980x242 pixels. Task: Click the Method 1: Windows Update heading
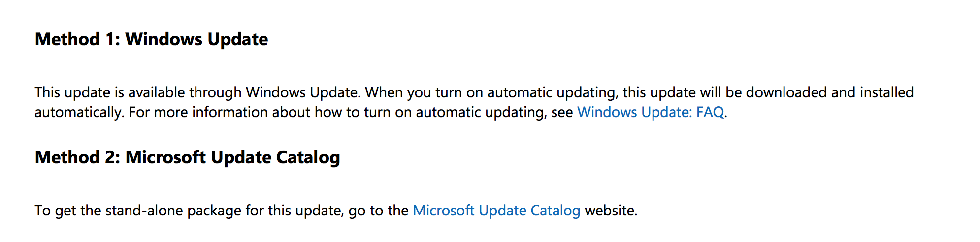[151, 39]
